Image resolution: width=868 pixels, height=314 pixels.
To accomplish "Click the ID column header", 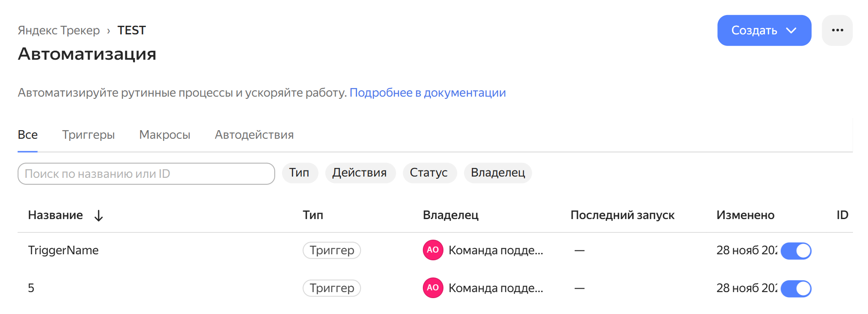I will (842, 215).
